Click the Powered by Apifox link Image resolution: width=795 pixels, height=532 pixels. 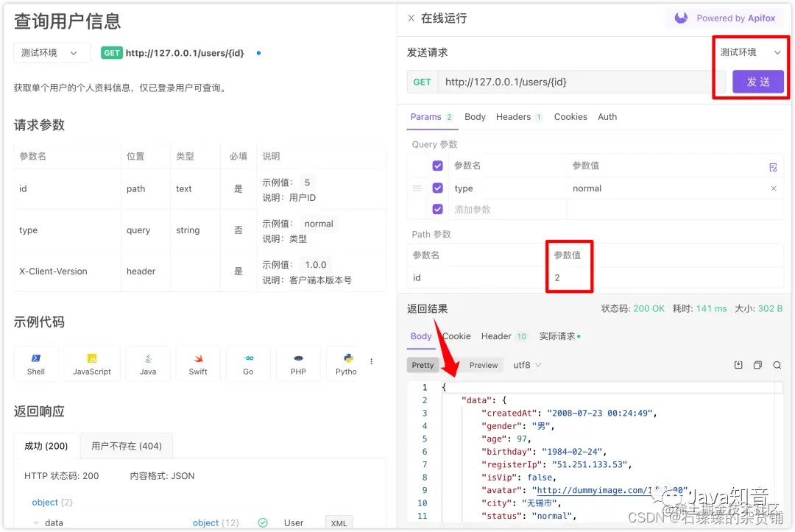point(724,18)
